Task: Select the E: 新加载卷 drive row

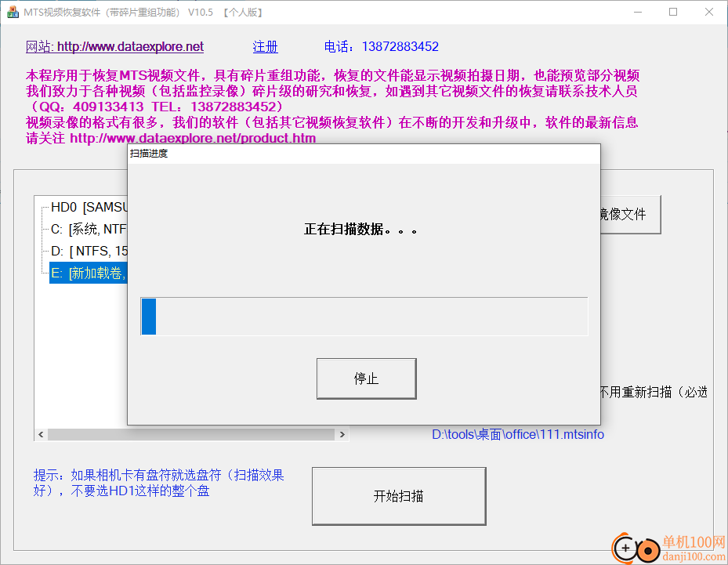Action: click(89, 273)
